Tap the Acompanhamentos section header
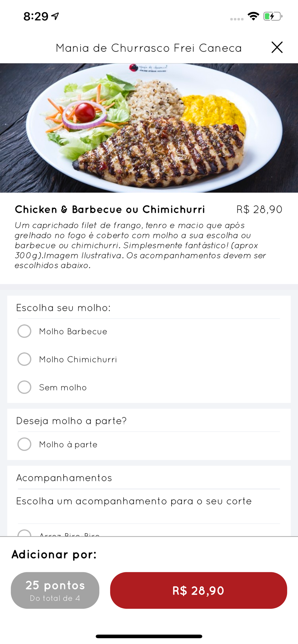This screenshot has width=298, height=644. (x=64, y=478)
